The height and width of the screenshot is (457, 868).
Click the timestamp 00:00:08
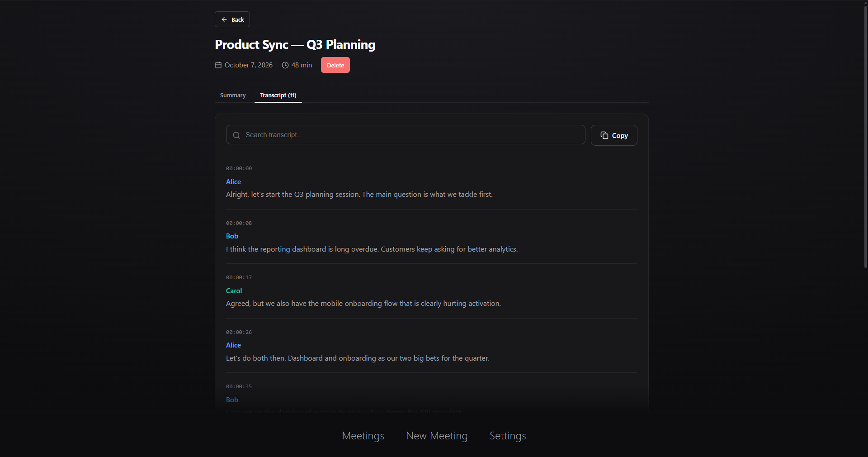pos(239,223)
